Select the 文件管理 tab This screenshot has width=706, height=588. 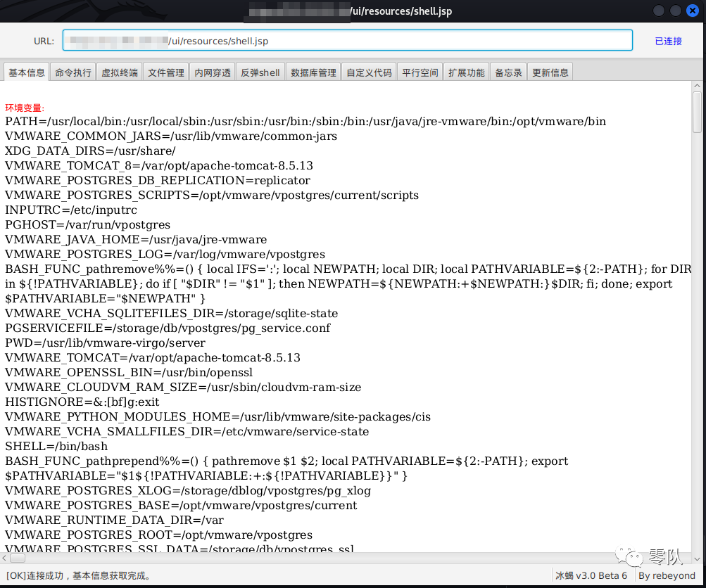point(166,72)
